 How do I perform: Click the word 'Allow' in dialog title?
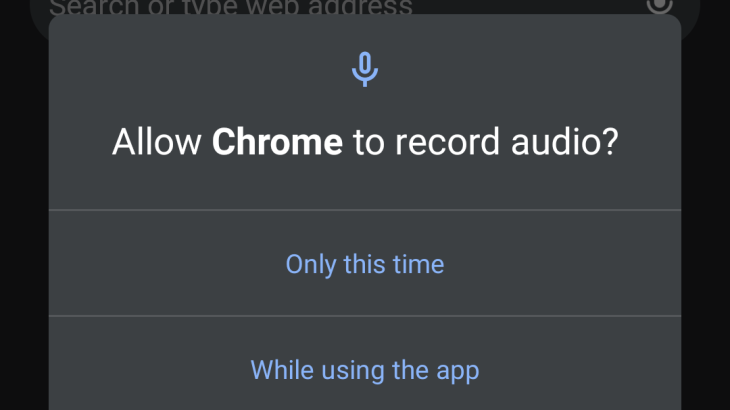158,142
